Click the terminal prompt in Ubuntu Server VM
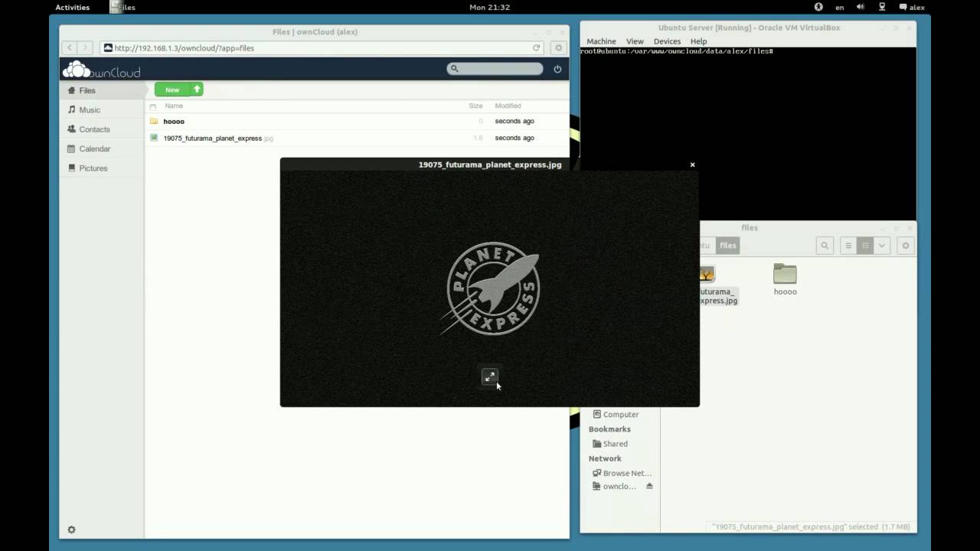This screenshot has height=551, width=980. pyautogui.click(x=677, y=51)
